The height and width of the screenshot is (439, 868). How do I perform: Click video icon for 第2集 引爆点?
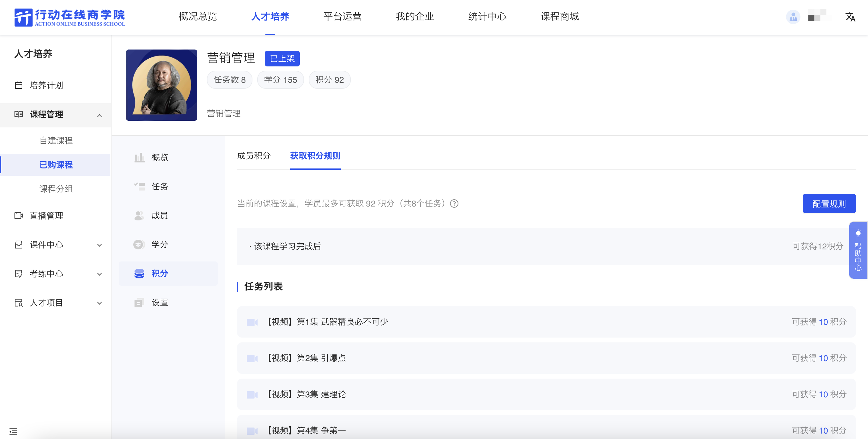pos(252,358)
